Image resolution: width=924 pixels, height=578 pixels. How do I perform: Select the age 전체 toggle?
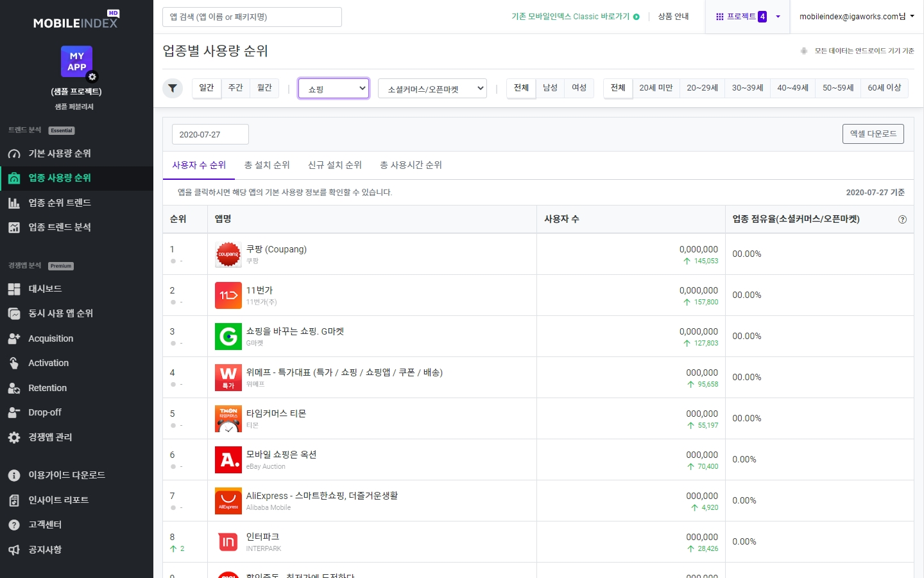coord(618,88)
